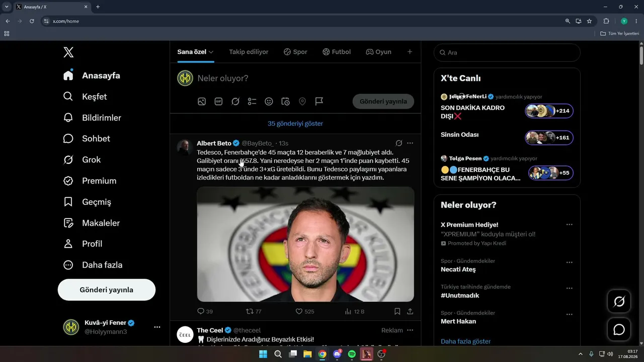This screenshot has height=362, width=644.
Task: Open Grok from the sidebar
Action: [82, 160]
